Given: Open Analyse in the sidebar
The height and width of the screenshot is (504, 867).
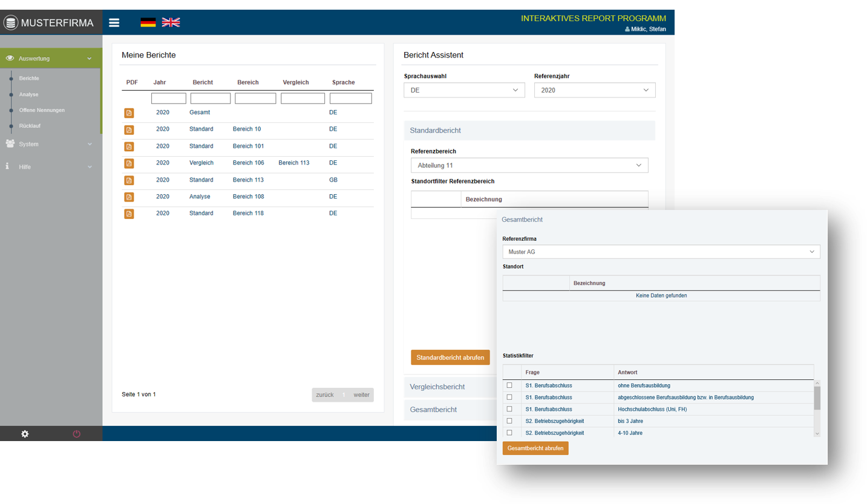Looking at the screenshot, I should [x=28, y=94].
